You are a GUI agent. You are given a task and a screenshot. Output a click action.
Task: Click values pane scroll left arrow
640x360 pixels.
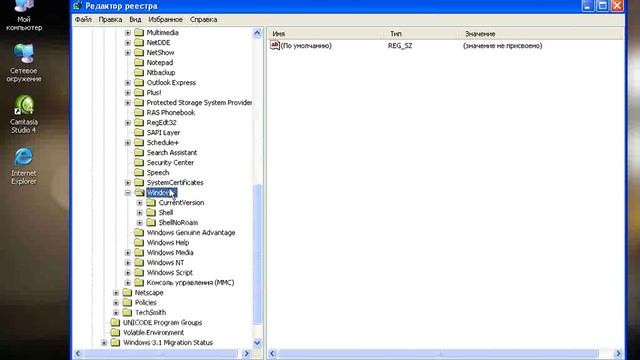(x=273, y=353)
